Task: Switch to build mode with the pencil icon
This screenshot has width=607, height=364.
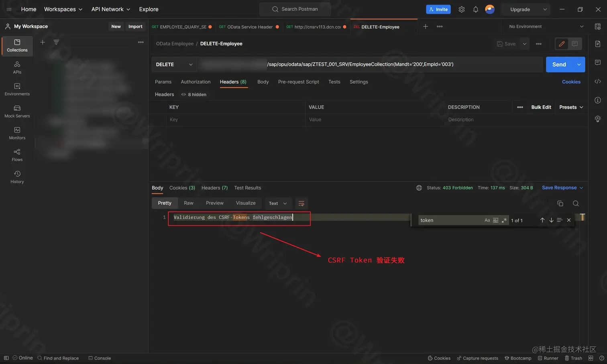Action: pyautogui.click(x=562, y=44)
